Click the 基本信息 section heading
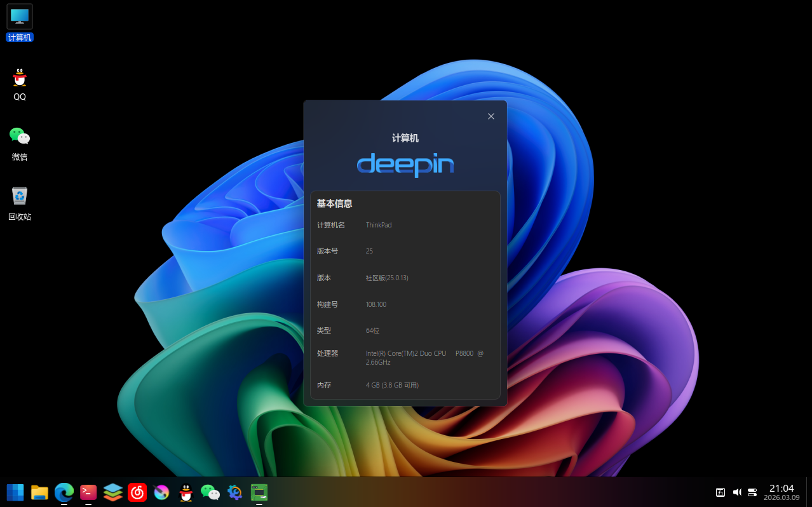The height and width of the screenshot is (507, 812). (x=335, y=203)
